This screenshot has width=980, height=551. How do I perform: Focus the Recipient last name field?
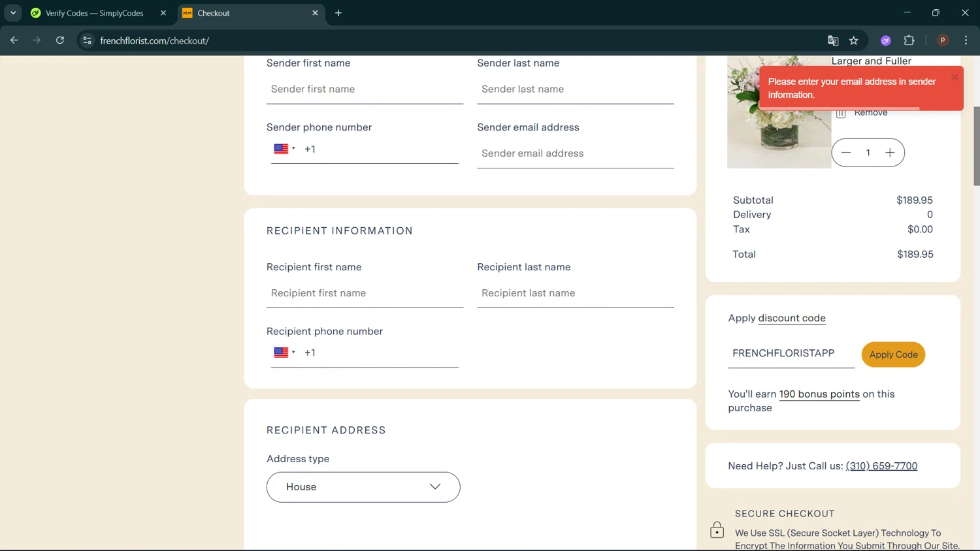(x=576, y=293)
